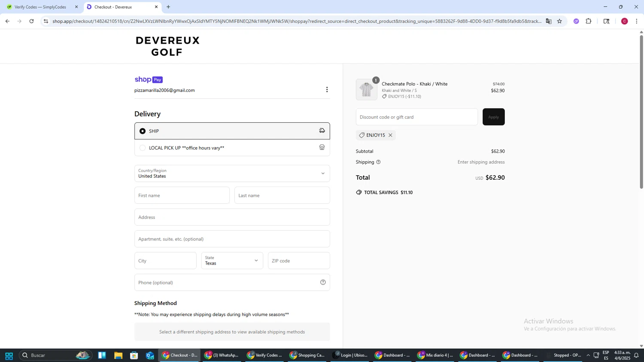View site information icon in address bar
The height and width of the screenshot is (362, 644).
pos(46,21)
